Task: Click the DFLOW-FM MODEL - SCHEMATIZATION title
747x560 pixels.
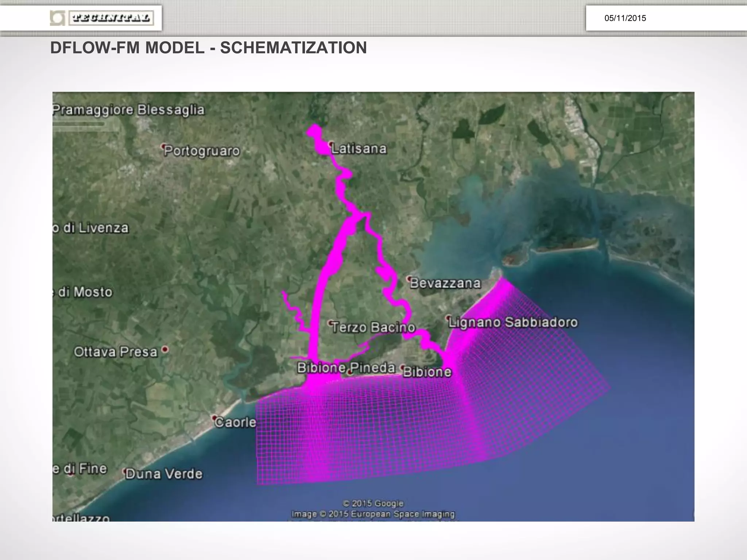Action: point(208,48)
